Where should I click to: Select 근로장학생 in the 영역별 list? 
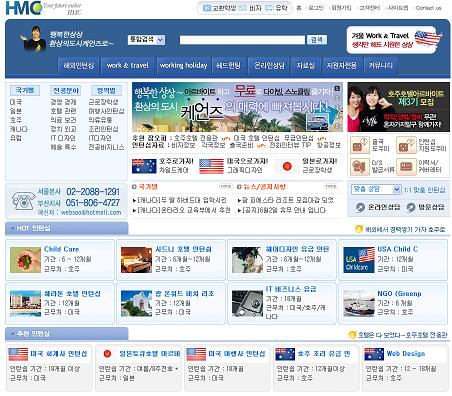103,102
